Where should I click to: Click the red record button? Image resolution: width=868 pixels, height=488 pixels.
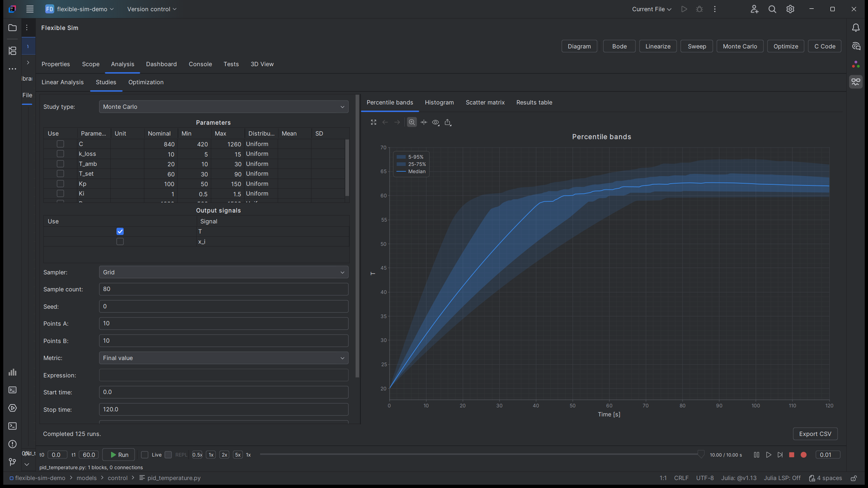coord(803,455)
